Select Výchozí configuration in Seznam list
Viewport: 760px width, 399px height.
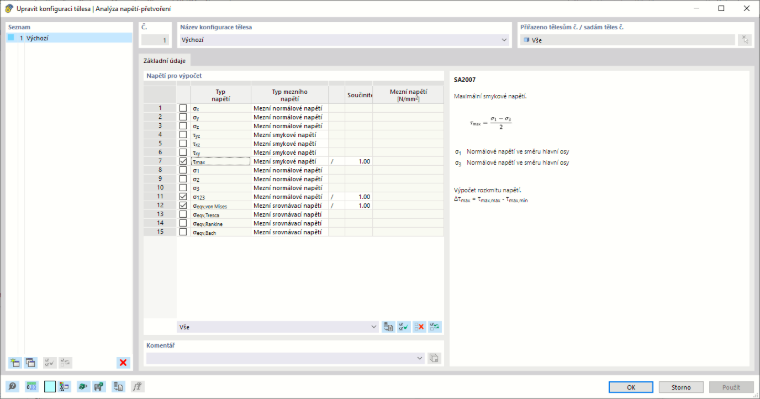click(69, 38)
